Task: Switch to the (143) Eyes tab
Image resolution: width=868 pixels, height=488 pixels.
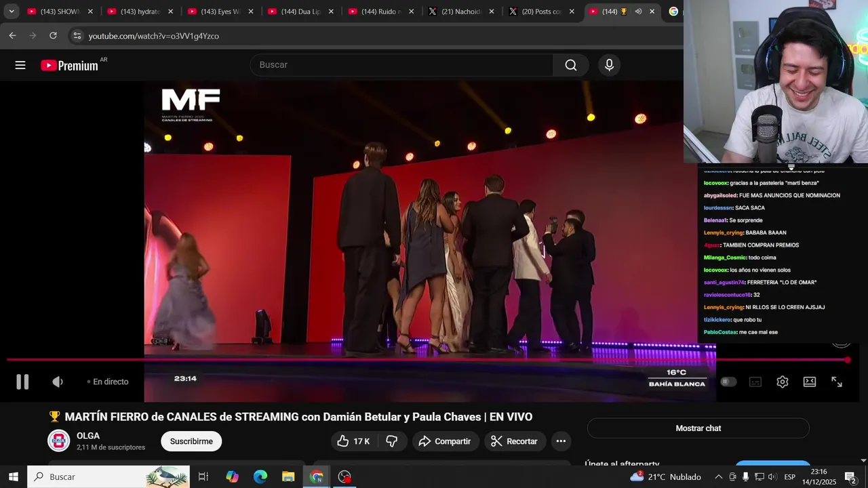Action: pos(220,12)
